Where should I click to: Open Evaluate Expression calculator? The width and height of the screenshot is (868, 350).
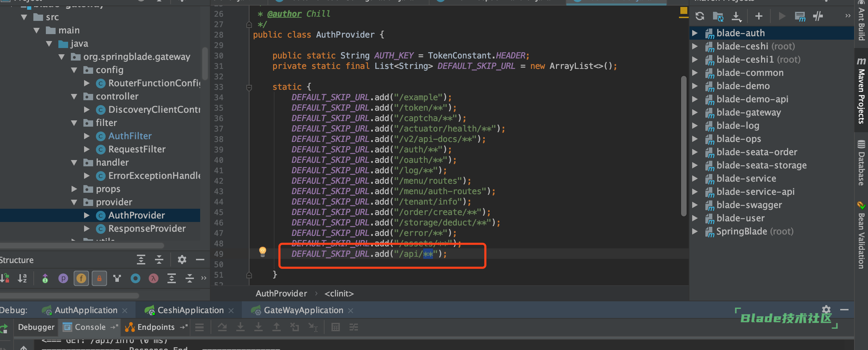[336, 327]
